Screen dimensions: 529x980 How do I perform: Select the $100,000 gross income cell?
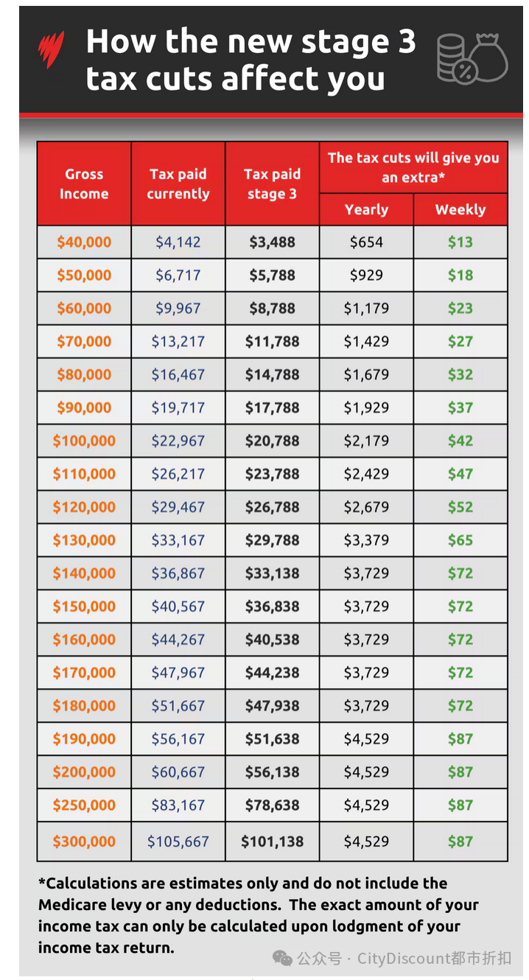coord(84,441)
